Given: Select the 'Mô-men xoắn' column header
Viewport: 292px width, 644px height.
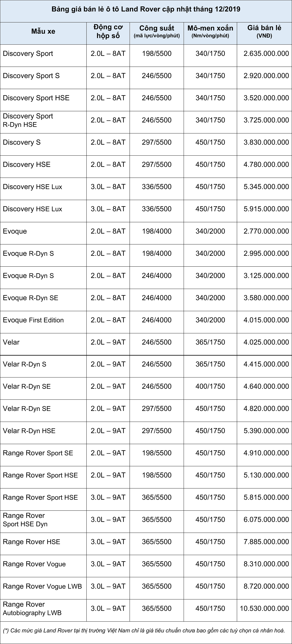Looking at the screenshot, I should tap(210, 31).
